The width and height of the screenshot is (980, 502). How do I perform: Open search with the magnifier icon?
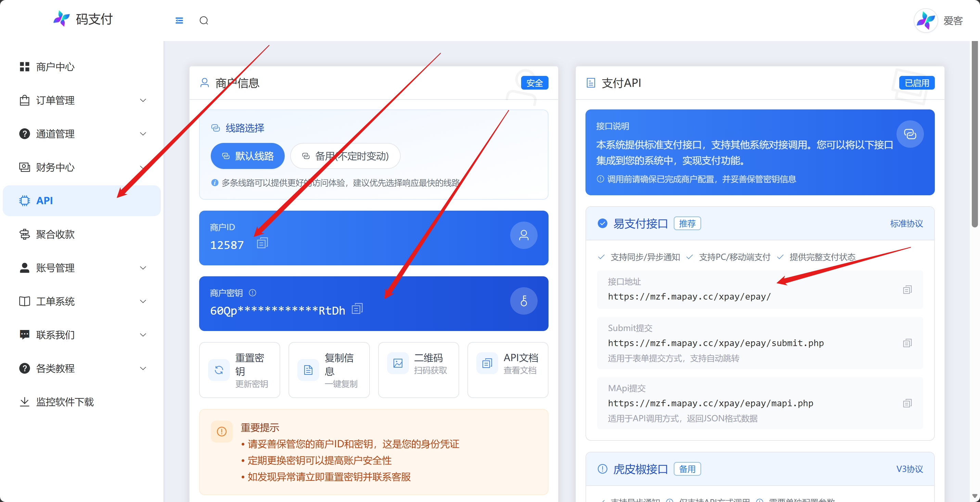tap(204, 21)
